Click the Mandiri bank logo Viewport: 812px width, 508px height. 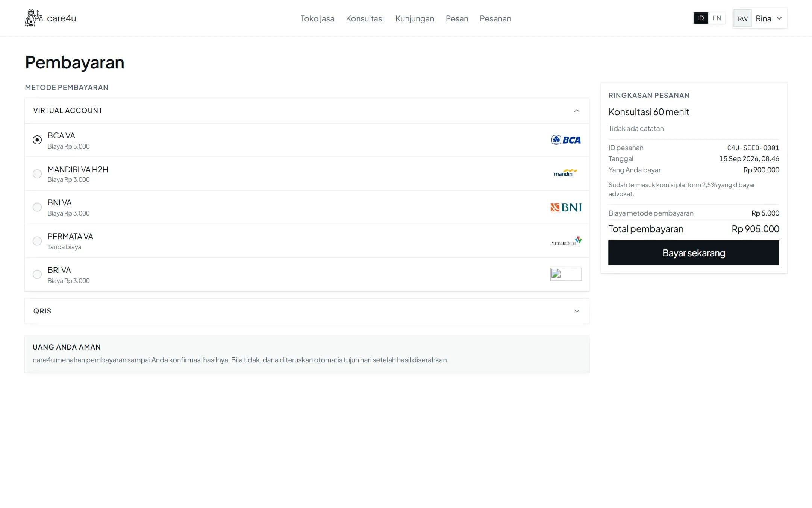(x=566, y=173)
